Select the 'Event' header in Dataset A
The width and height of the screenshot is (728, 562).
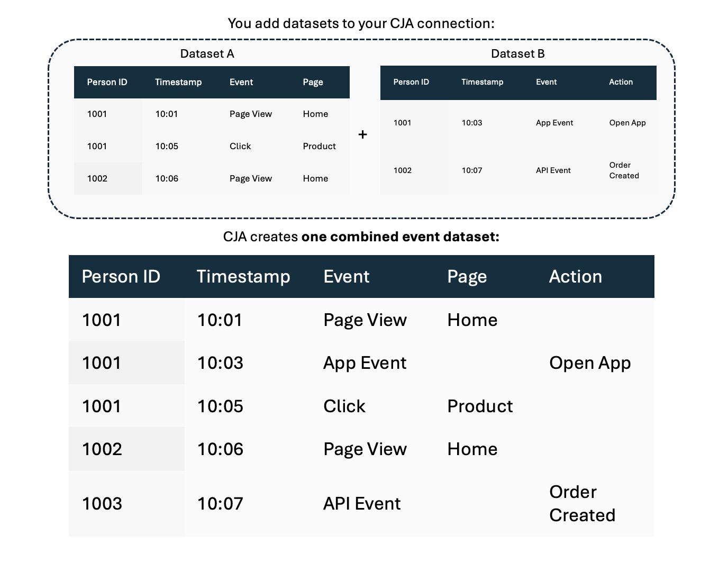click(x=241, y=82)
